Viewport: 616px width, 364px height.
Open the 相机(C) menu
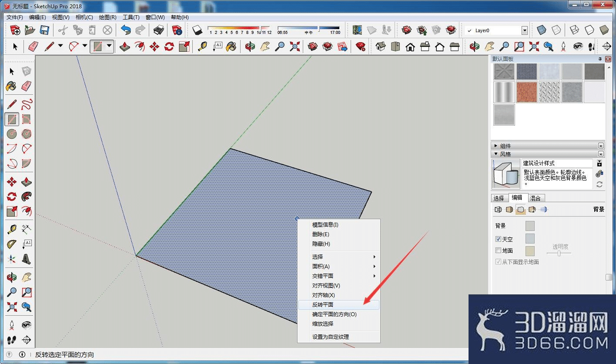click(x=84, y=17)
